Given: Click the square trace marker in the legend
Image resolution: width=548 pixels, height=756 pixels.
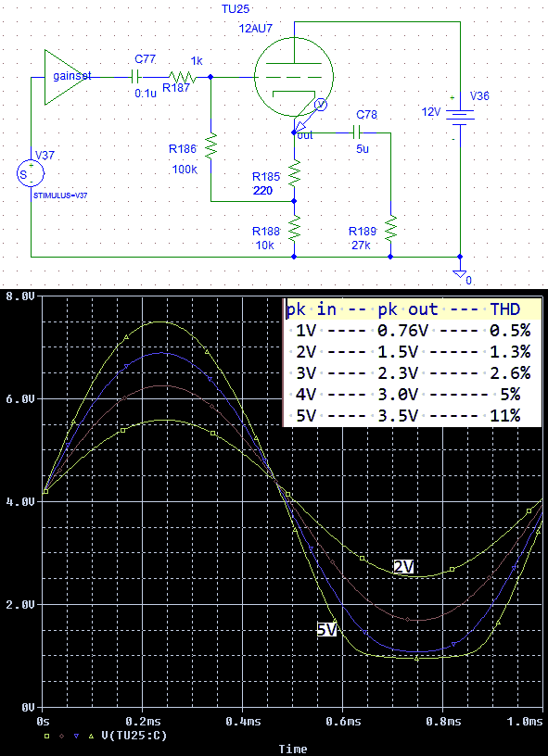Looking at the screenshot, I should [47, 737].
